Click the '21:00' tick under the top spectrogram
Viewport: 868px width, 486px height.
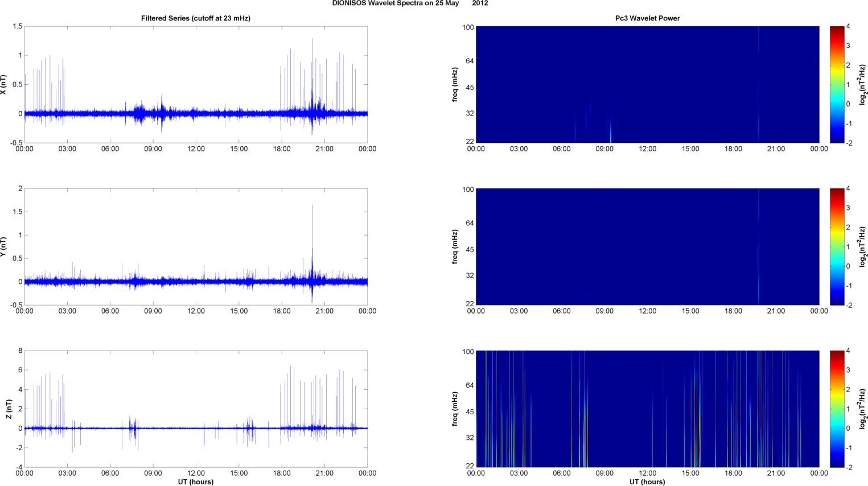(x=776, y=149)
